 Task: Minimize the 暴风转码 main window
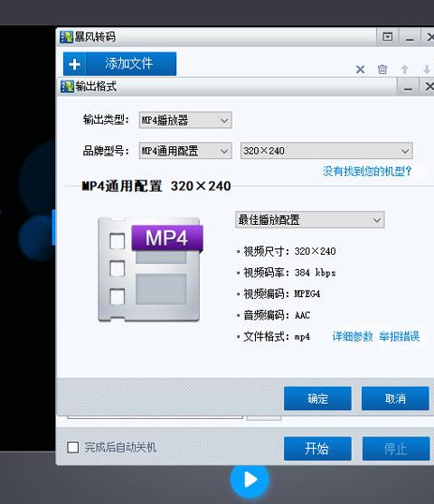pyautogui.click(x=410, y=37)
